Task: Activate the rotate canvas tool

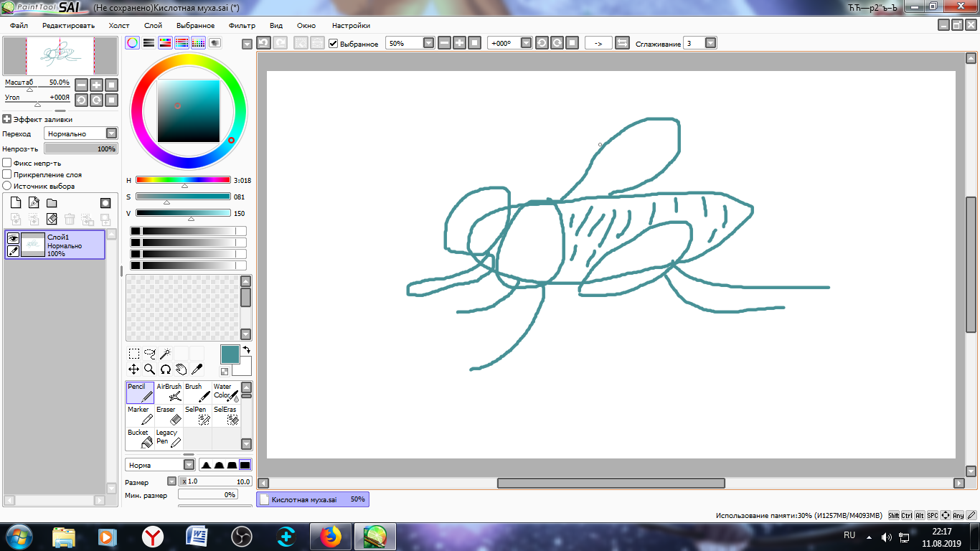Action: pos(166,369)
